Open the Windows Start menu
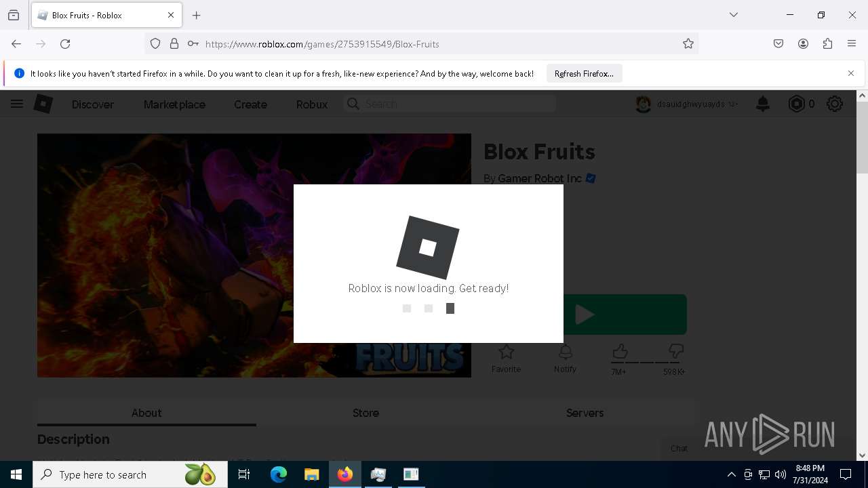The width and height of the screenshot is (868, 488). (x=16, y=474)
